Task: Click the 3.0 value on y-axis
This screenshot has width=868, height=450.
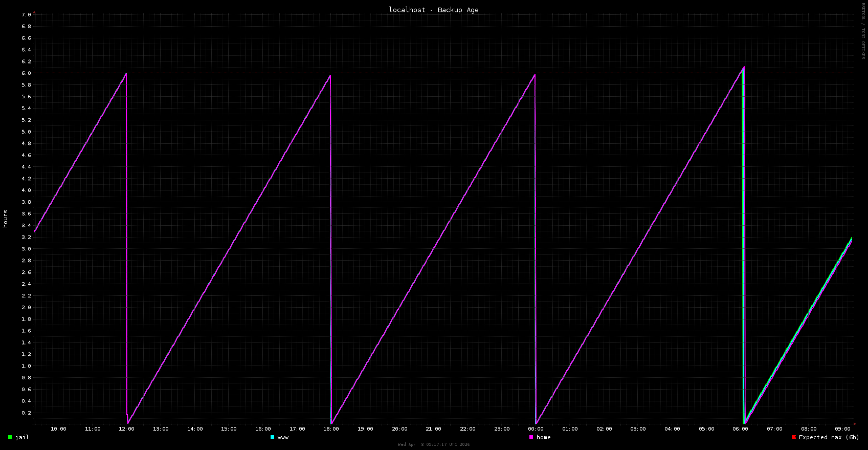Action: point(26,249)
